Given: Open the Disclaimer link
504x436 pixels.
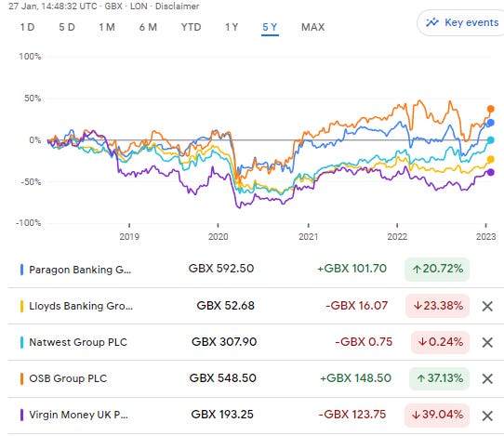Looking at the screenshot, I should click(177, 7).
